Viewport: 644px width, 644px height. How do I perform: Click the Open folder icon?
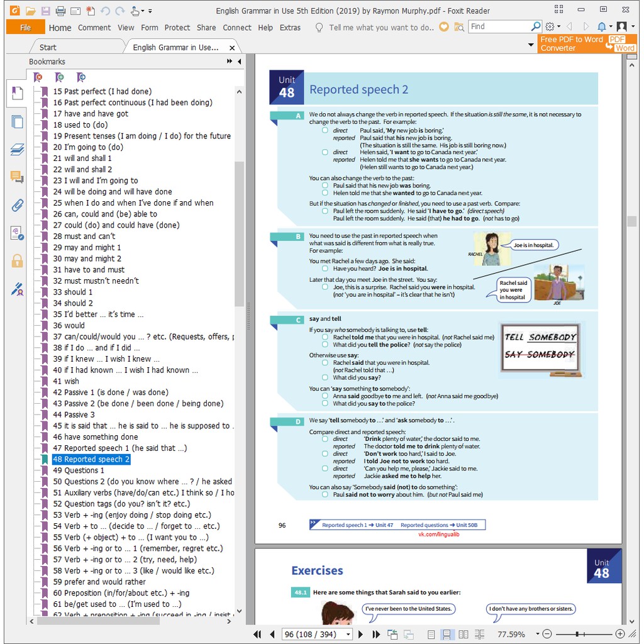pyautogui.click(x=30, y=11)
